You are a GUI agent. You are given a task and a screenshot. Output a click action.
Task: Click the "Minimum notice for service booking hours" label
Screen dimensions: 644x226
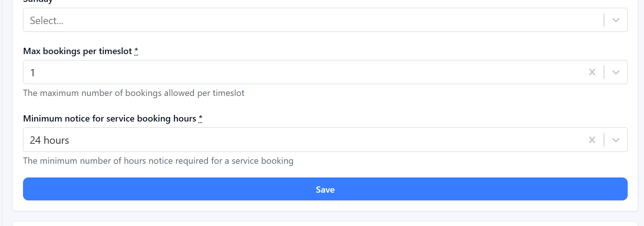pos(109,119)
